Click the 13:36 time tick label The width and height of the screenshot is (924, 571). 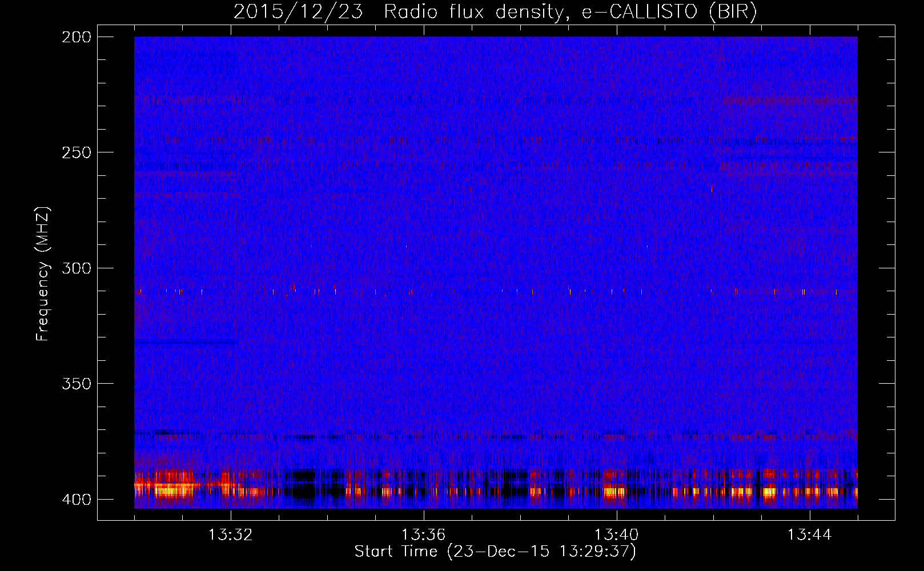click(x=424, y=534)
